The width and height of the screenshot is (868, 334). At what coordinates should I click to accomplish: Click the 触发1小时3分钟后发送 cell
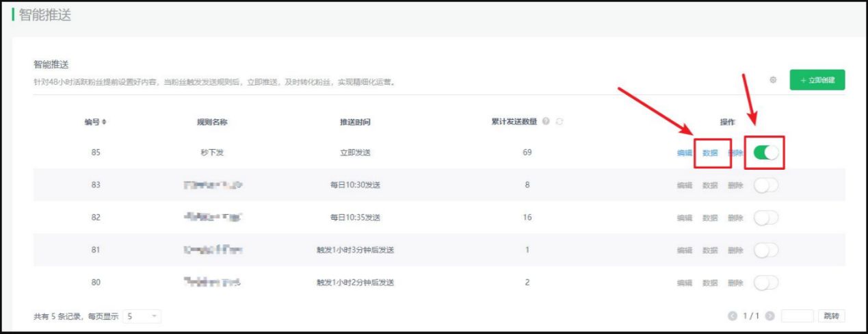tap(355, 250)
